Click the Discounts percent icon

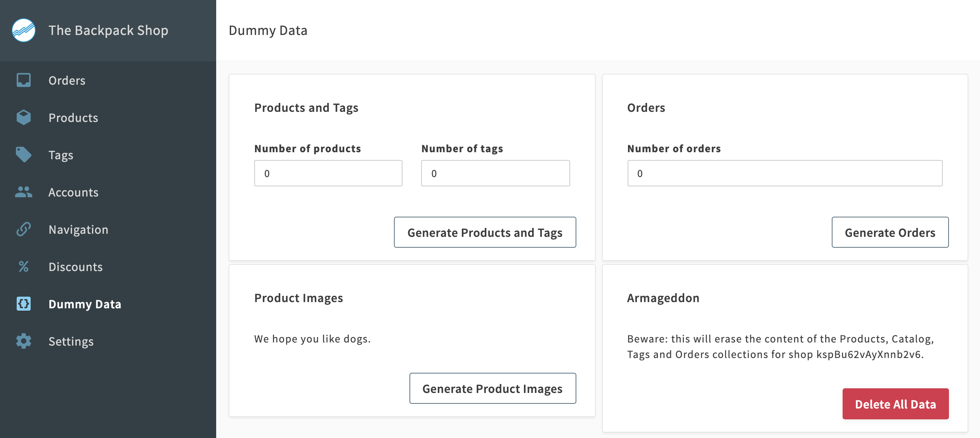pyautogui.click(x=24, y=266)
